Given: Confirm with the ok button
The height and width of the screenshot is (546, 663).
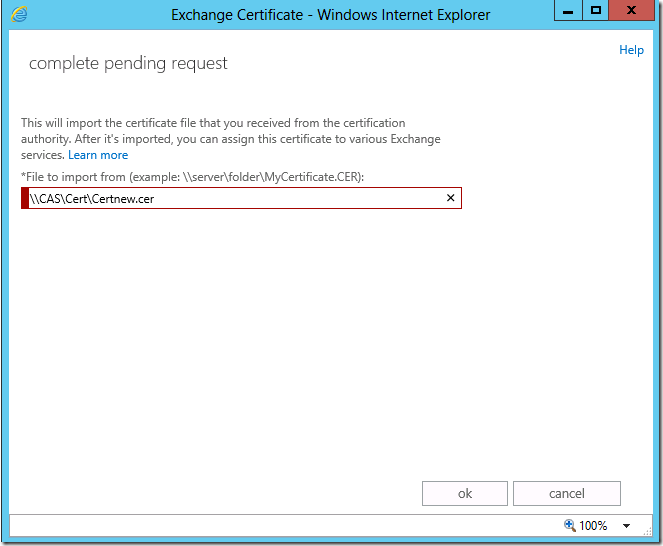Looking at the screenshot, I should pos(465,493).
